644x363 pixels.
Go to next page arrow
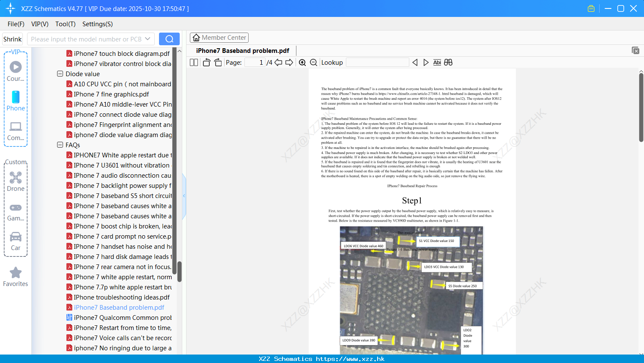[x=289, y=62]
